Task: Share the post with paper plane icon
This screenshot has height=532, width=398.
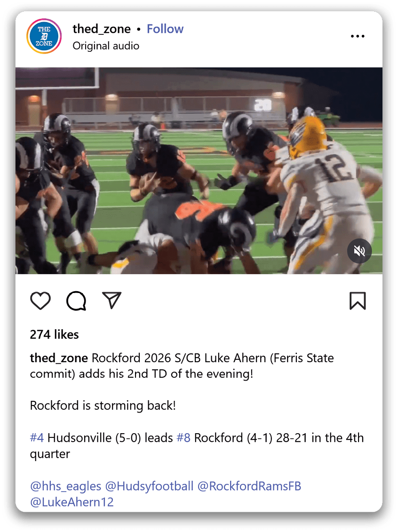Action: coord(111,300)
